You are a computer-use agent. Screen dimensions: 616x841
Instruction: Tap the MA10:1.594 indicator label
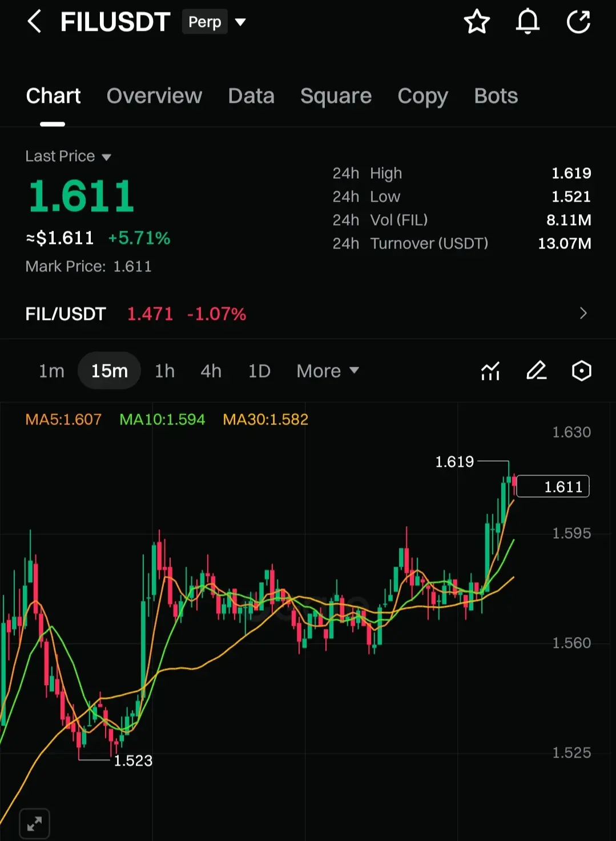[162, 419]
